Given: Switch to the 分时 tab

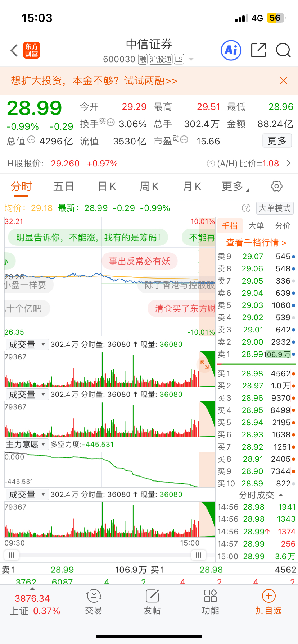Looking at the screenshot, I should (x=21, y=187).
